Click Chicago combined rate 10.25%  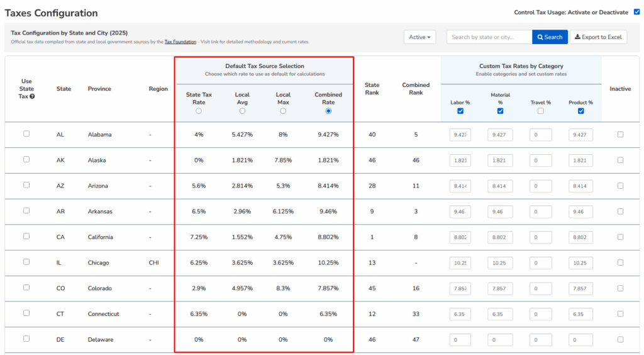[328, 262]
